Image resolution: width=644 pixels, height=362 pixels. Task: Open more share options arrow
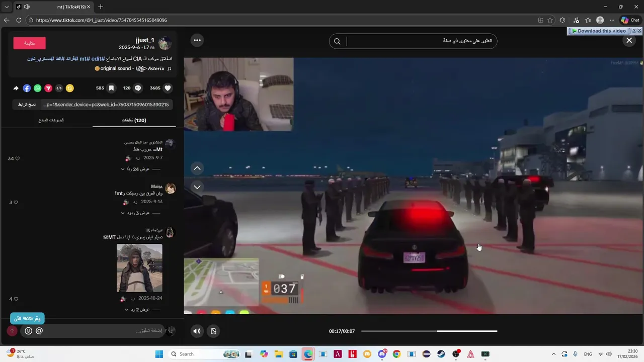[x=16, y=88]
